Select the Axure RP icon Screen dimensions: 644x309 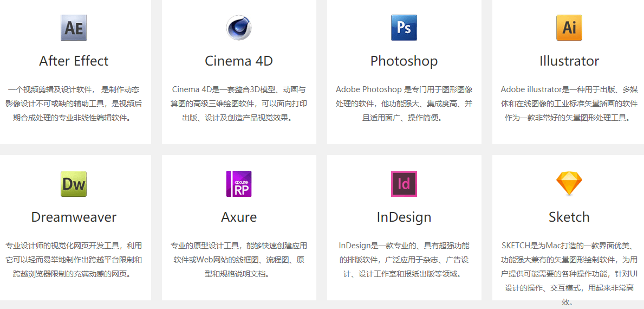239,184
